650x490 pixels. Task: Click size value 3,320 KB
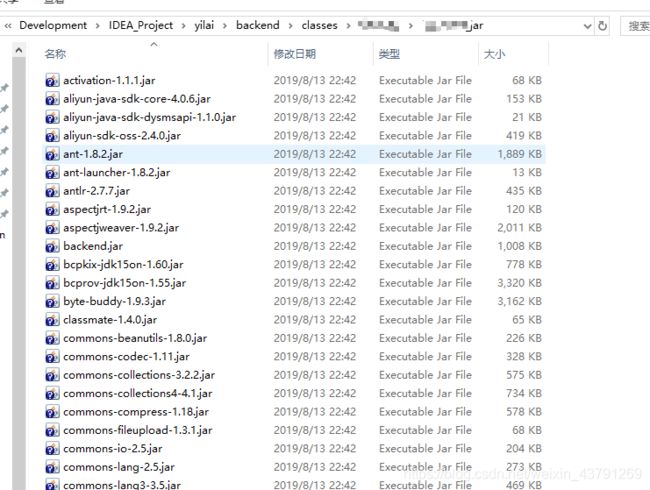coord(519,283)
